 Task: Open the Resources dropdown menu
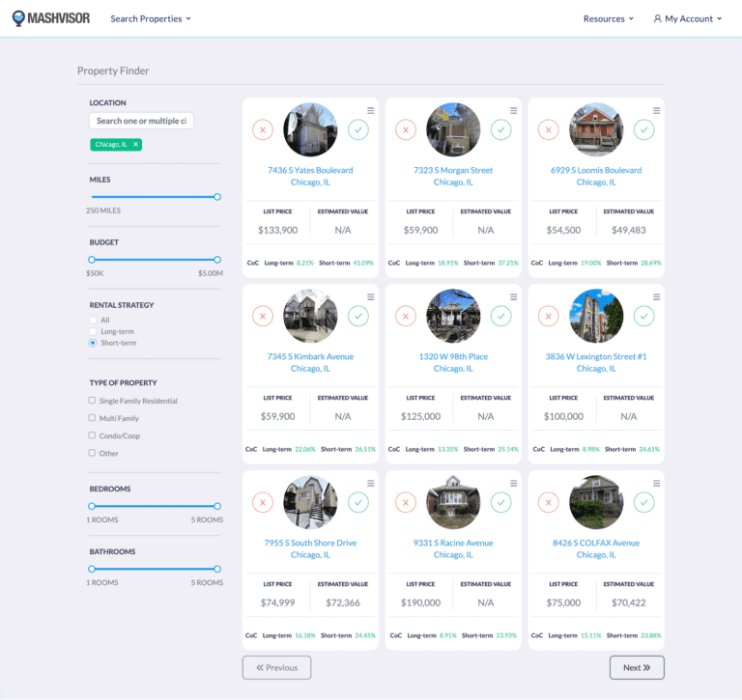click(609, 18)
